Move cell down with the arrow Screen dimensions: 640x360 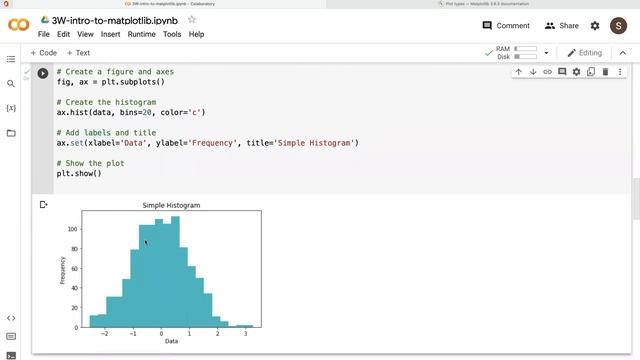tap(533, 72)
